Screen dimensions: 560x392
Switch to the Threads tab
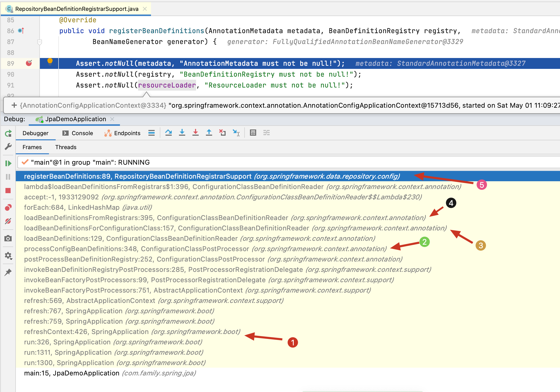click(x=66, y=147)
